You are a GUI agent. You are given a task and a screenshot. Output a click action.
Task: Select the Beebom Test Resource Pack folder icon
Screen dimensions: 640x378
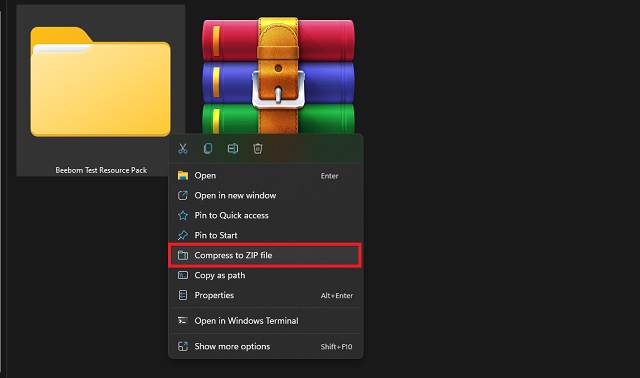100,82
